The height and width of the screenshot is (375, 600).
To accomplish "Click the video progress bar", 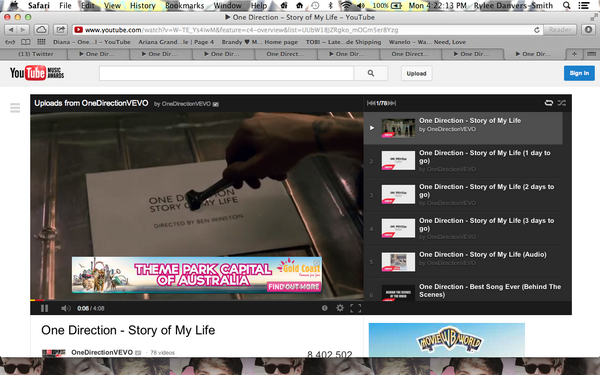I will (197, 300).
